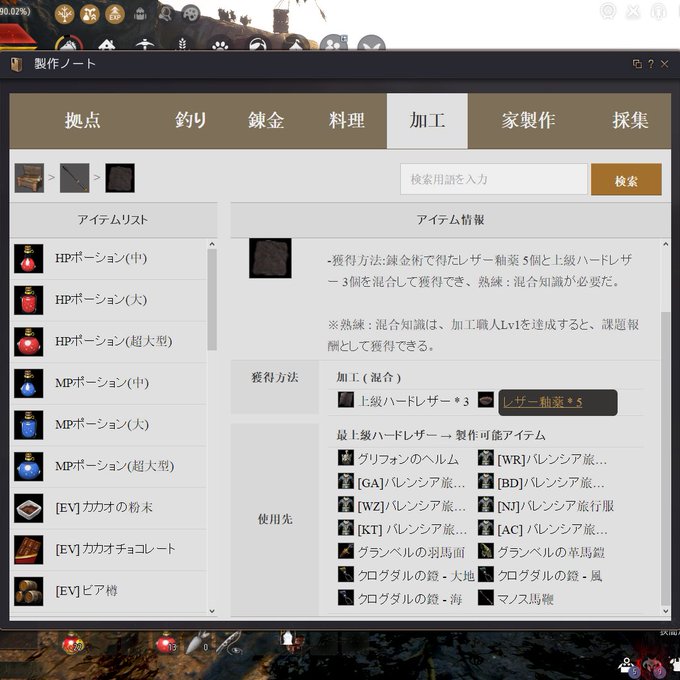680x680 pixels.
Task: Select [EV] ビア樽 item
Action: point(108,592)
